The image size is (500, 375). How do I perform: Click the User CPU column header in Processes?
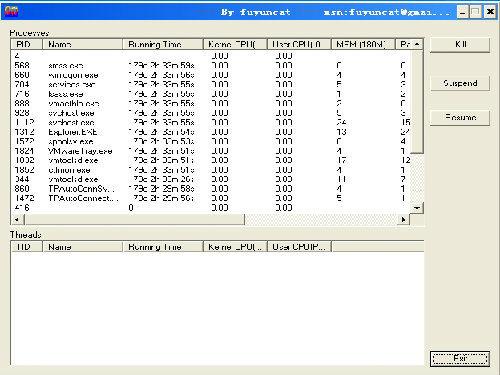coord(299,44)
